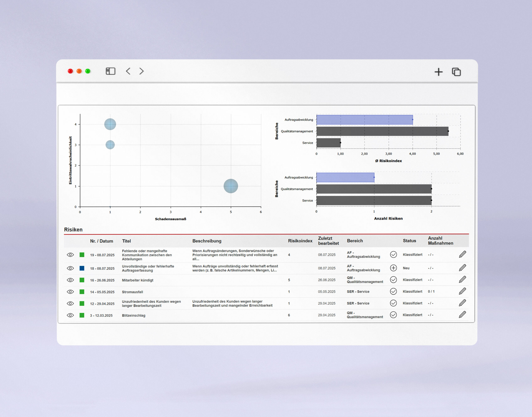Click '0 / 1' Maßnahmen value for Stromausfall
Screen dimensions: 532x417
(431, 292)
